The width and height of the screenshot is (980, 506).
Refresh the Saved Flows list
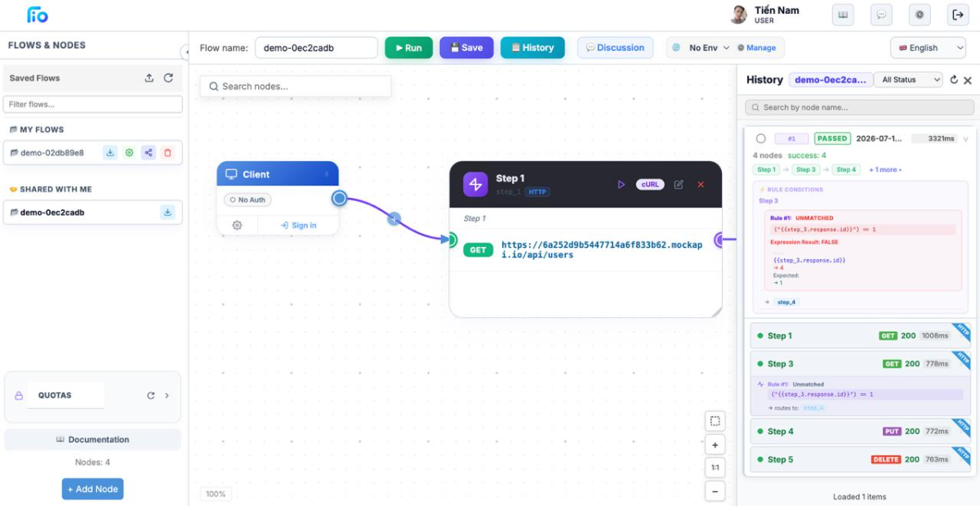168,78
